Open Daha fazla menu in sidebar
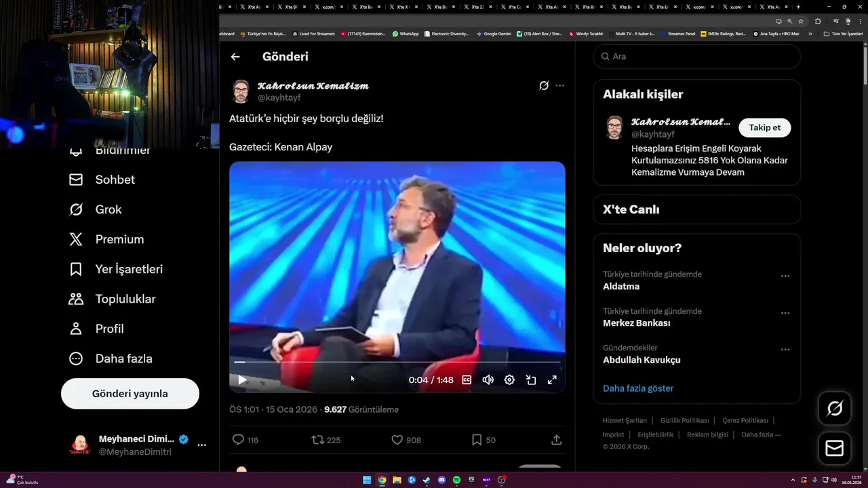The image size is (868, 488). [x=111, y=359]
